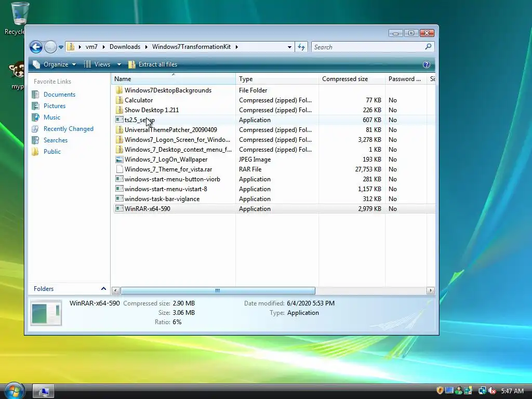This screenshot has height=399, width=532.
Task: Open Help with the question mark icon
Action: [427, 64]
